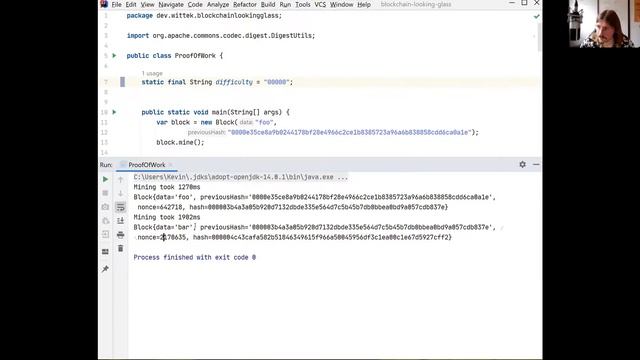Viewport: 640px width, 360px height.
Task: Open the Analyze menu
Action: click(x=218, y=4)
